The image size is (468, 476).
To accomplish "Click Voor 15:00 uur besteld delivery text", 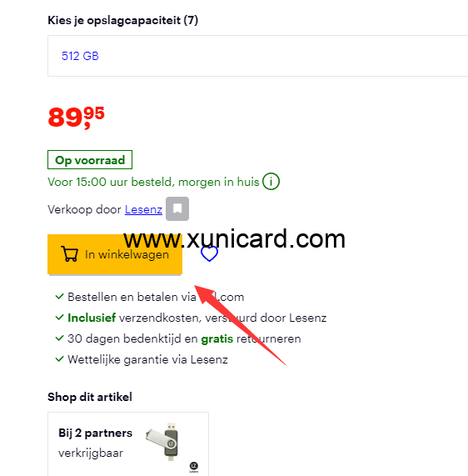I will [153, 182].
